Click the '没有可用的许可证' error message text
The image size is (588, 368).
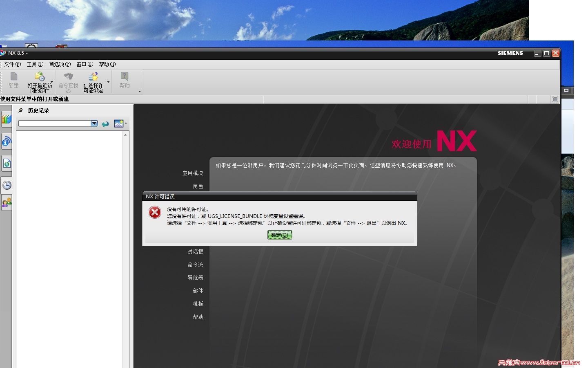pos(188,209)
